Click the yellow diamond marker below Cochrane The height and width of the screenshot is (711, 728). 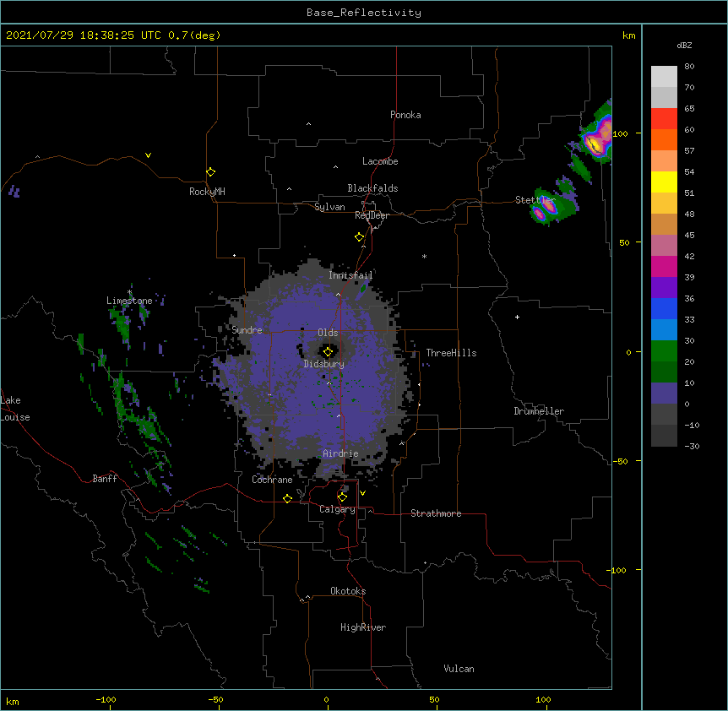click(287, 498)
